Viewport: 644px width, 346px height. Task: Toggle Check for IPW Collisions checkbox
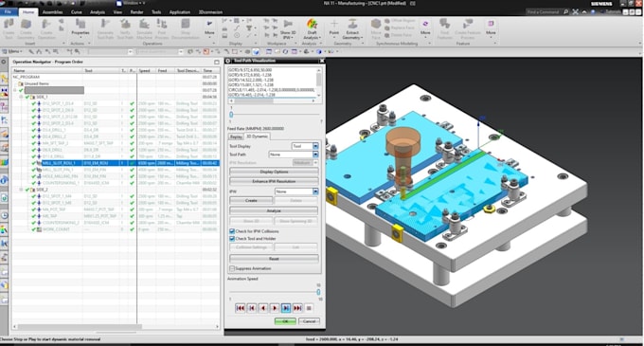[x=232, y=231]
